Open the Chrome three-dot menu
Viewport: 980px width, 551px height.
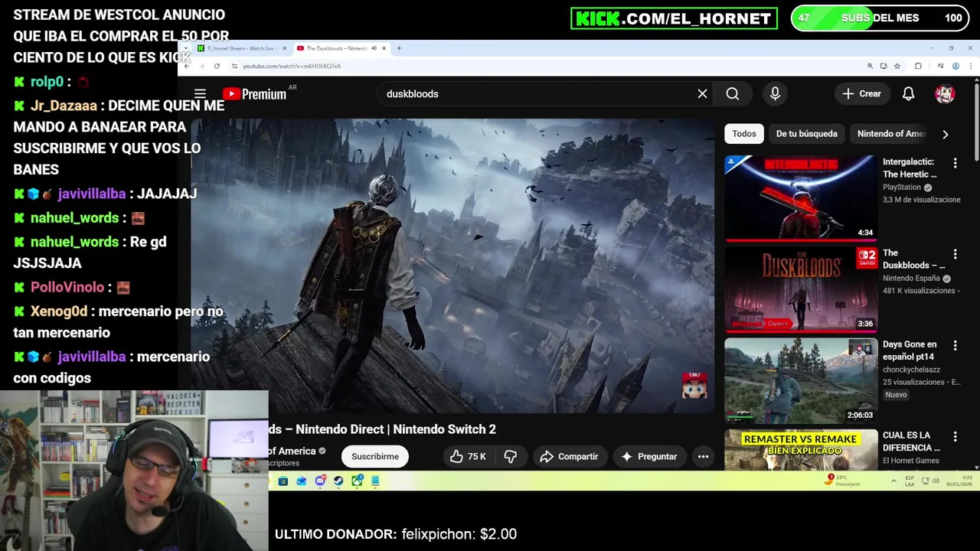(x=971, y=66)
